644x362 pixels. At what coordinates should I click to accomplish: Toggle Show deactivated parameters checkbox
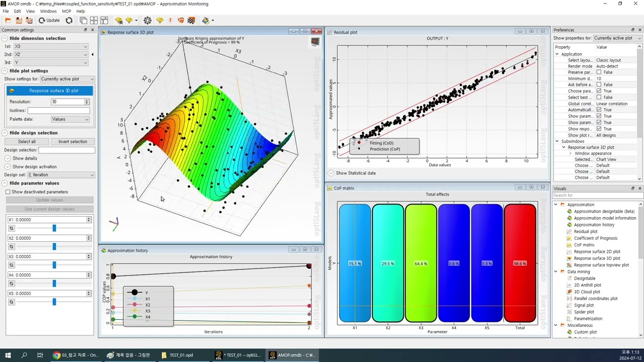[8, 192]
